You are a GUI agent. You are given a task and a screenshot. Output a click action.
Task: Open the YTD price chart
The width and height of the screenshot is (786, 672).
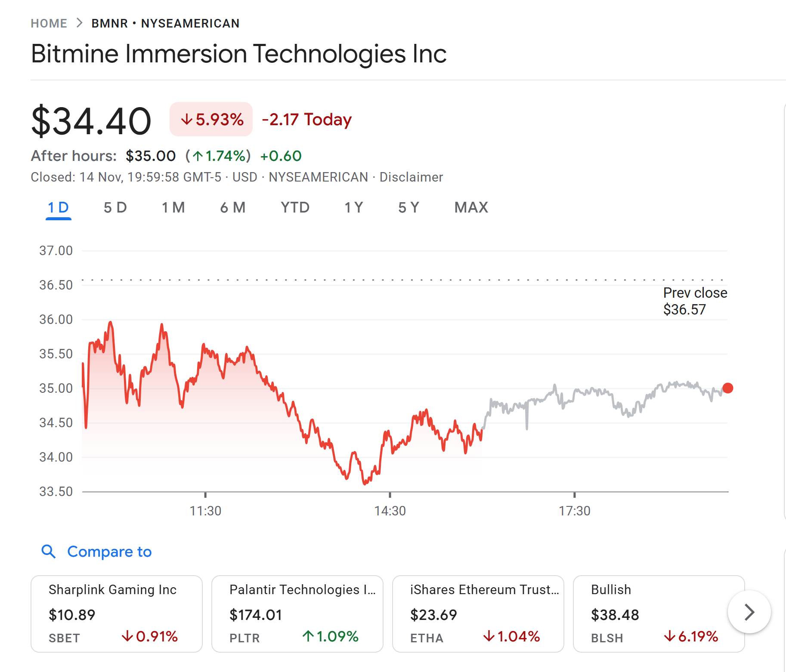click(x=294, y=207)
